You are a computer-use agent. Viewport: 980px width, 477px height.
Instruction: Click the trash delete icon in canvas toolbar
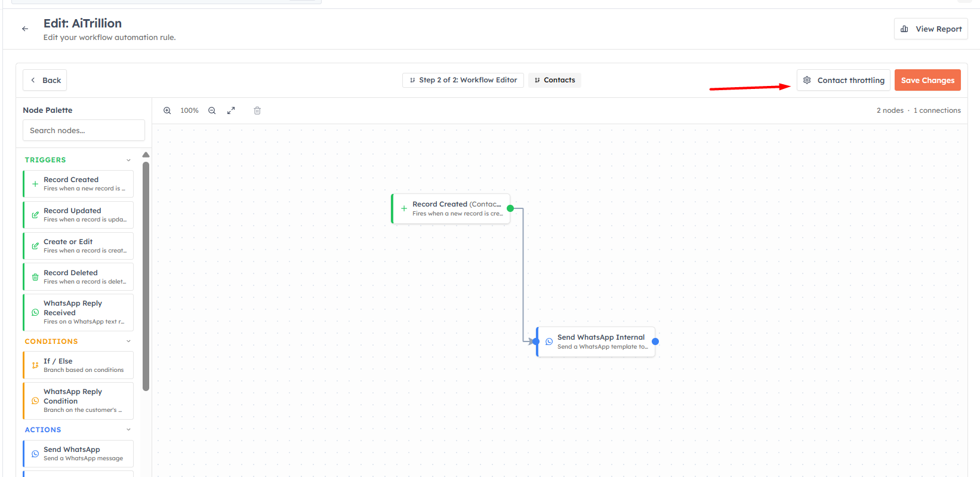coord(257,110)
